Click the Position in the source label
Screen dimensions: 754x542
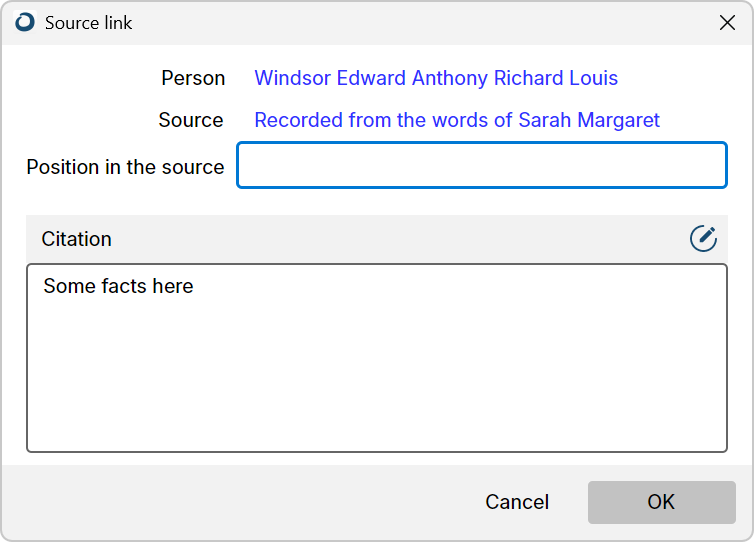[x=125, y=167]
